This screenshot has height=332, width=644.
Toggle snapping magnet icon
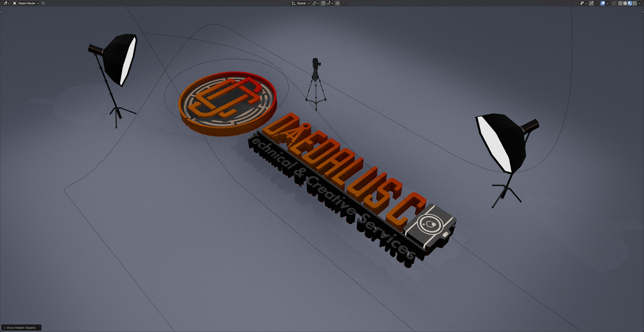(x=323, y=3)
